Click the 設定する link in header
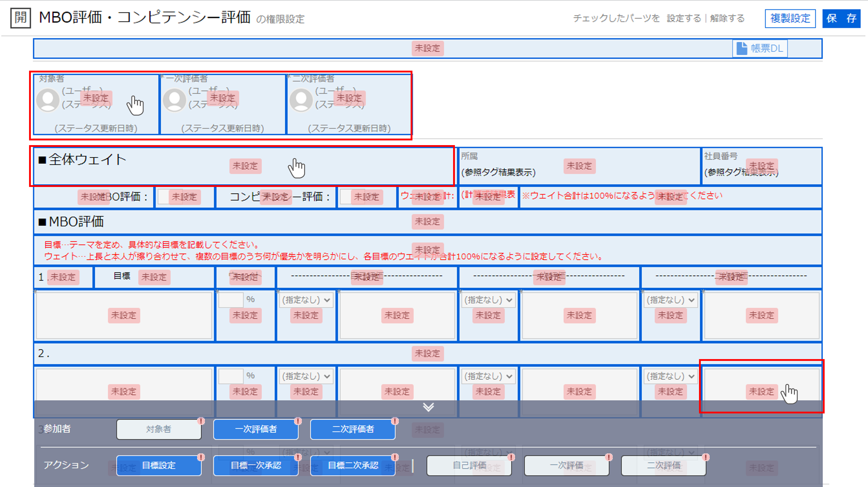 click(x=684, y=18)
